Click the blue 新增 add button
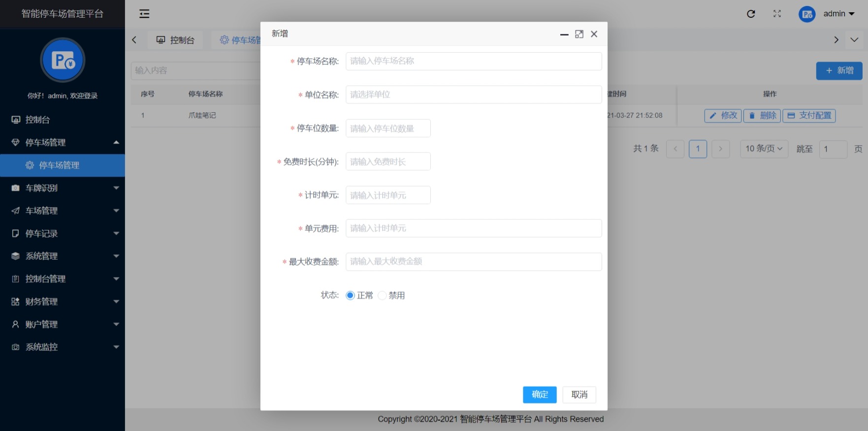 click(839, 70)
